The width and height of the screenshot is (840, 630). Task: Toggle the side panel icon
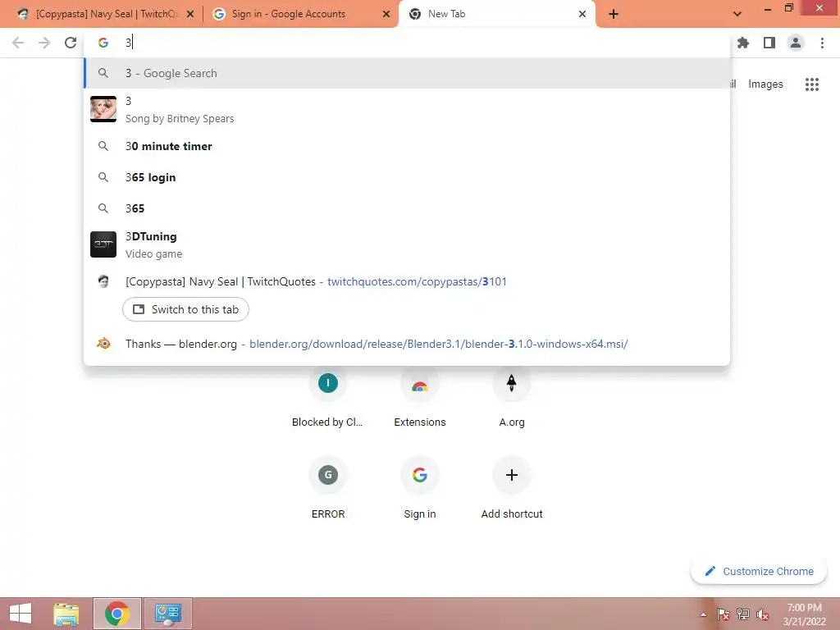click(x=769, y=43)
